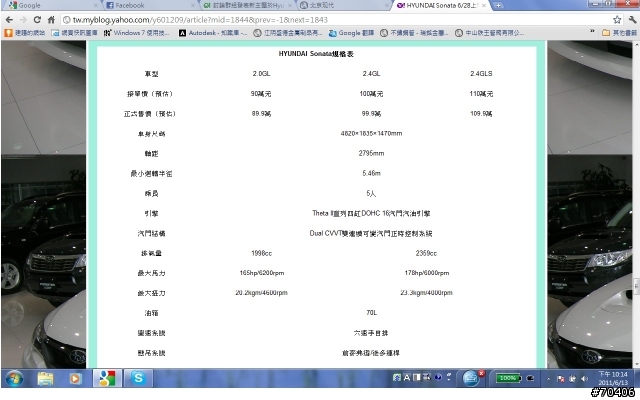Close the Google tab
The height and width of the screenshot is (400, 640).
(x=96, y=5)
